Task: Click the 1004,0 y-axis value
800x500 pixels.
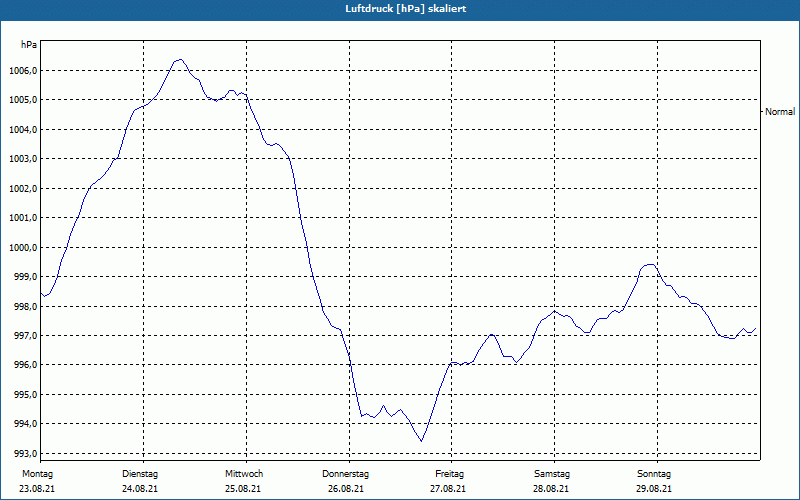Action: [23, 130]
